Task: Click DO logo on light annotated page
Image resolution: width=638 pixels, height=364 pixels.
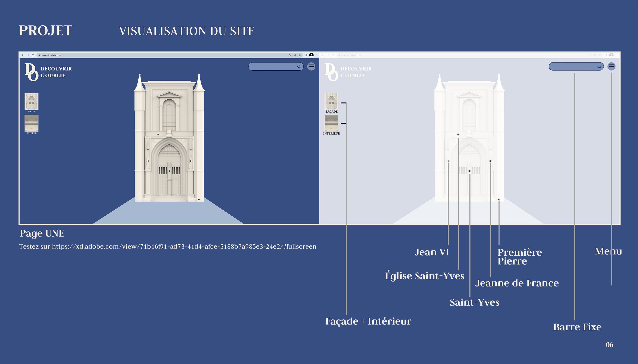Action: [x=331, y=72]
